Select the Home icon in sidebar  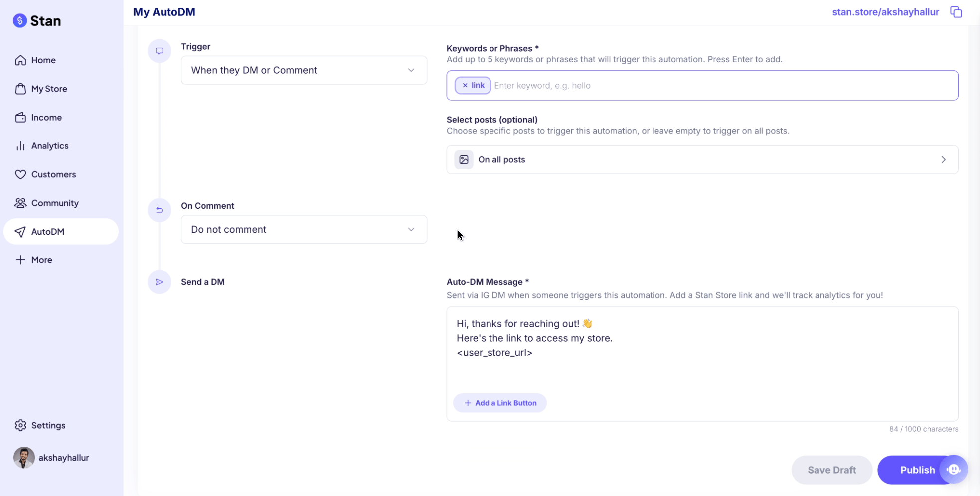[20, 60]
